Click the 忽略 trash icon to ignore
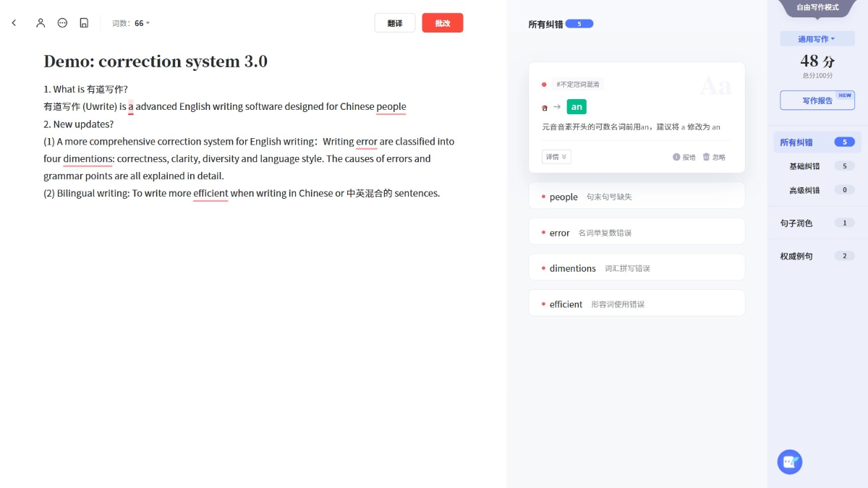The width and height of the screenshot is (868, 488). coord(707,157)
